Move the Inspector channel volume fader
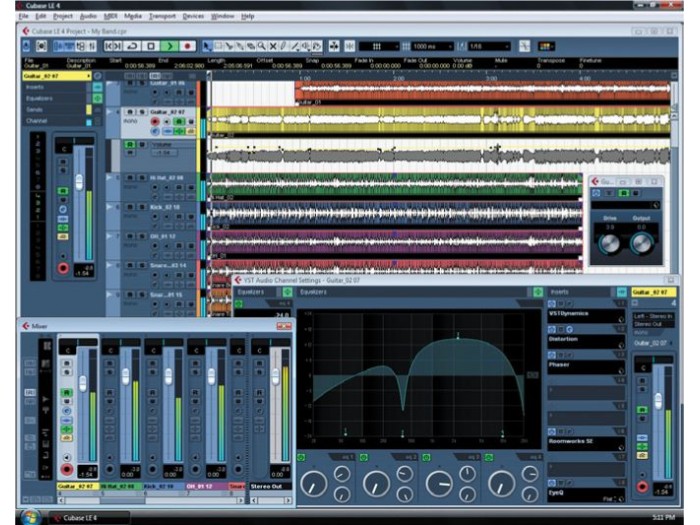This screenshot has height=525, width=700. (x=79, y=182)
